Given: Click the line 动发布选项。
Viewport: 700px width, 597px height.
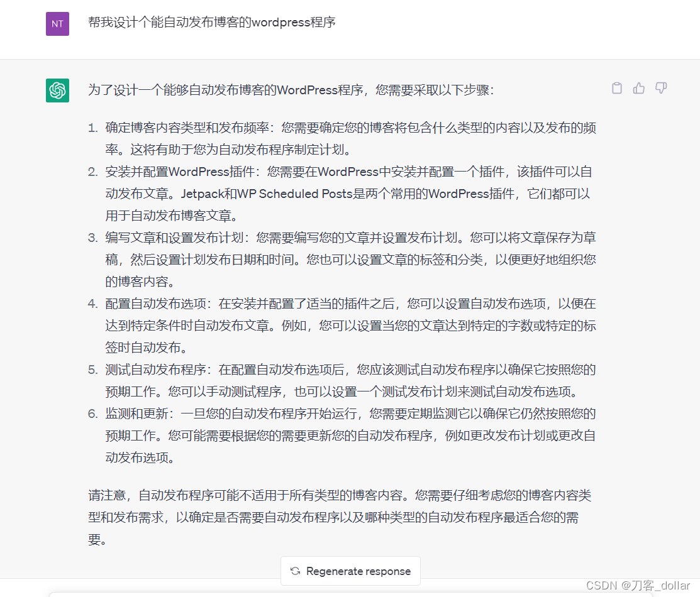Looking at the screenshot, I should 141,457.
